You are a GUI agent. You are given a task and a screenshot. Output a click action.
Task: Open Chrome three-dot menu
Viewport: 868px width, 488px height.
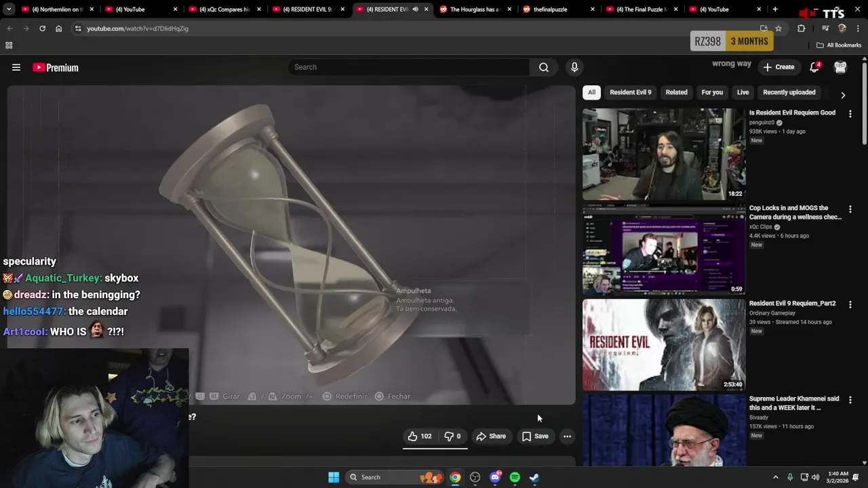pyautogui.click(x=858, y=28)
